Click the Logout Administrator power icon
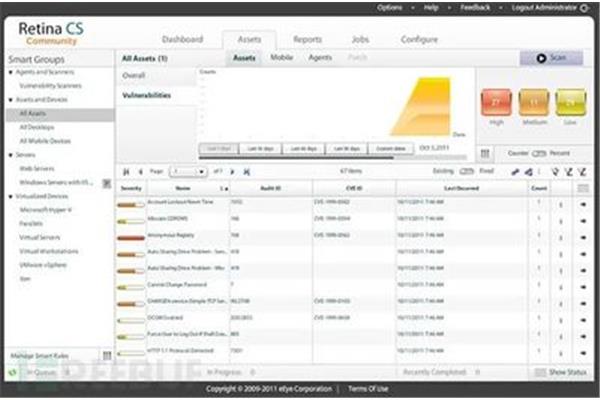600x400 pixels. click(x=584, y=8)
